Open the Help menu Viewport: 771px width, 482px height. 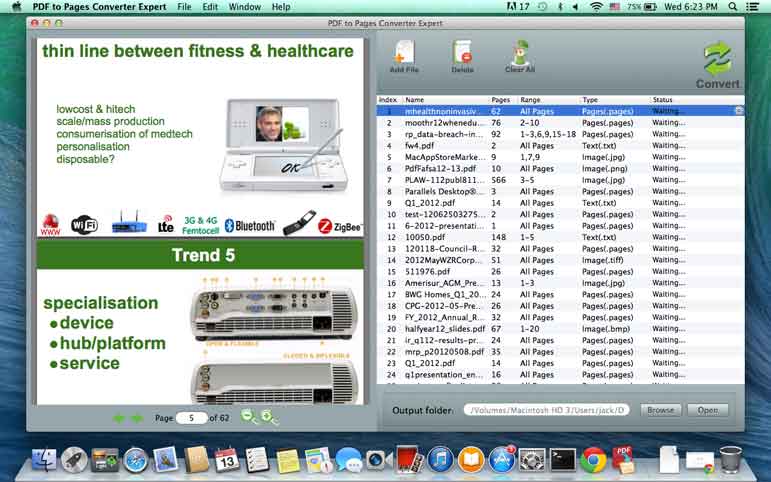point(281,7)
